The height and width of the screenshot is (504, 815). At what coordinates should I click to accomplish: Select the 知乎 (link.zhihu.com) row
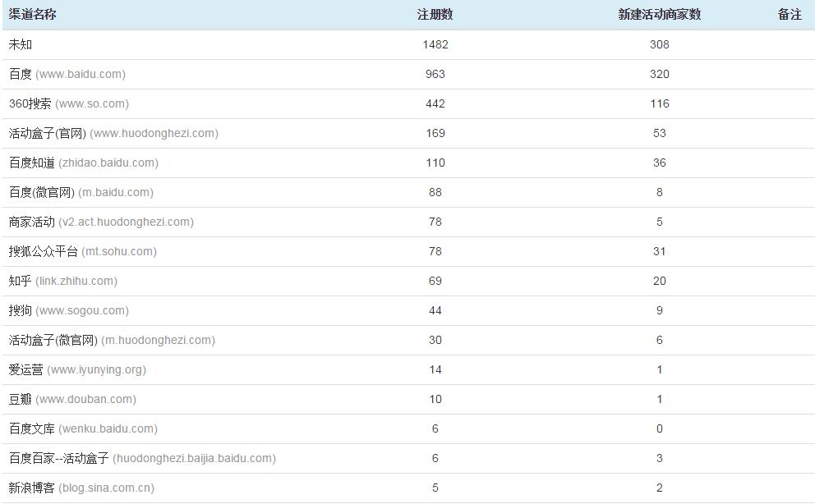408,282
